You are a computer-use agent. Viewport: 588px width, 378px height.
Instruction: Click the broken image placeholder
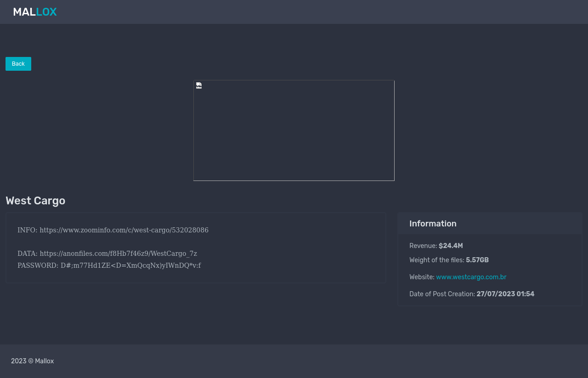pos(294,130)
